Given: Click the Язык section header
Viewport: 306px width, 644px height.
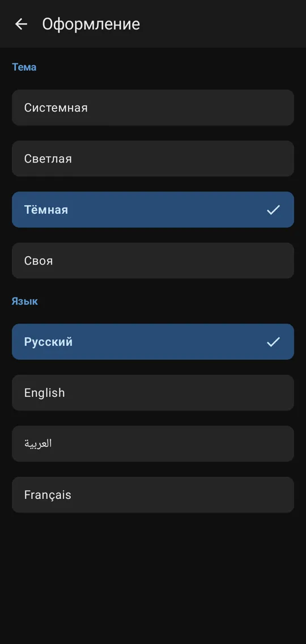Looking at the screenshot, I should pos(24,301).
